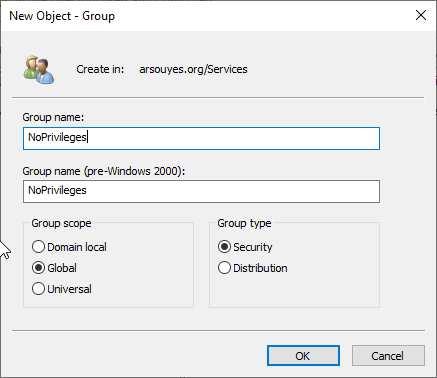This screenshot has width=437, height=378.
Task: Click 'Group name (pre-Windows 2000):' label
Action: coord(104,171)
